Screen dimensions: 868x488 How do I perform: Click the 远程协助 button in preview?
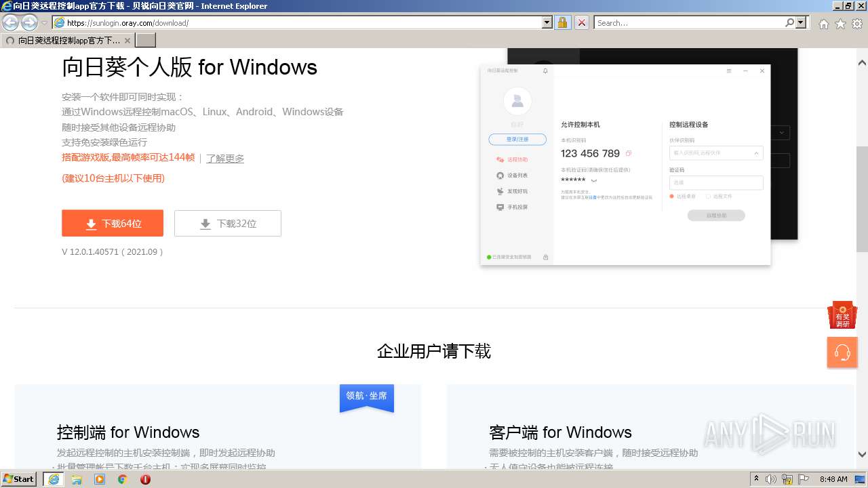(716, 216)
